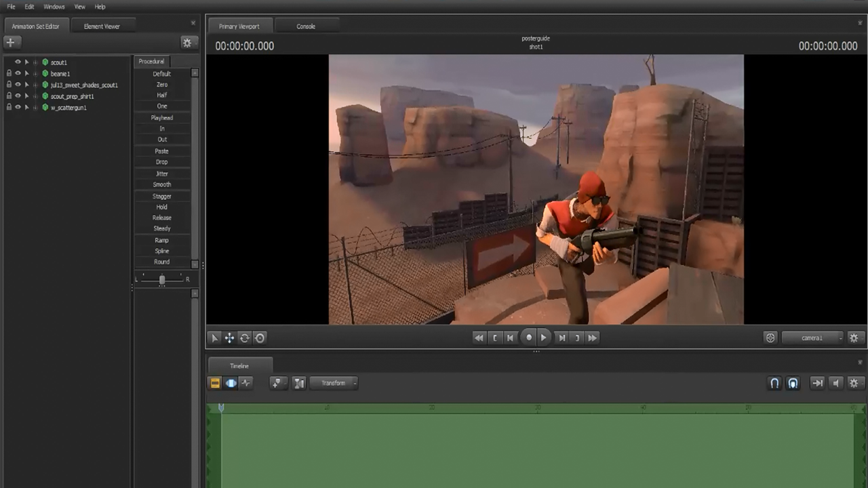Click the arrow-to-bar icon in timeline toolbar
868x488 pixels.
tap(818, 383)
